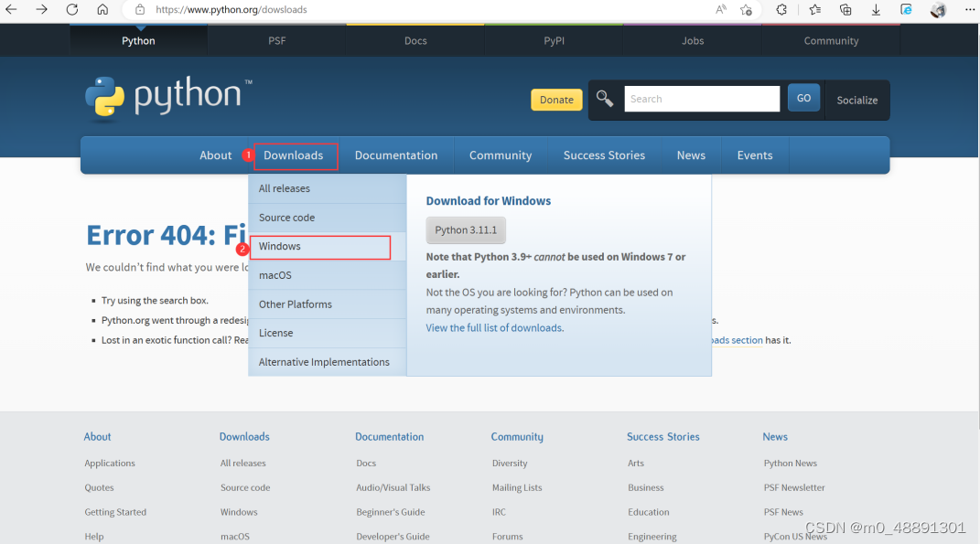Focus the Search text field
Screen dimensions: 980x544
[702, 99]
